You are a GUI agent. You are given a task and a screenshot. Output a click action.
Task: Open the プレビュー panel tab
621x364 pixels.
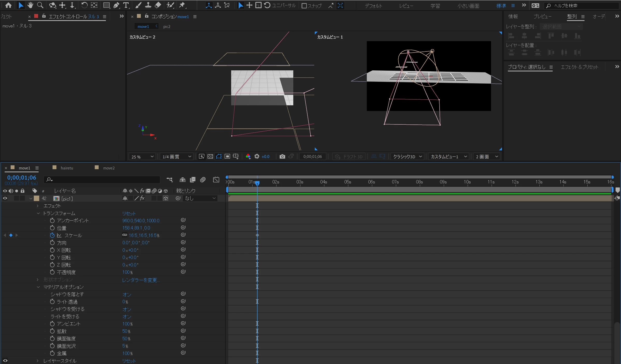[x=542, y=17]
